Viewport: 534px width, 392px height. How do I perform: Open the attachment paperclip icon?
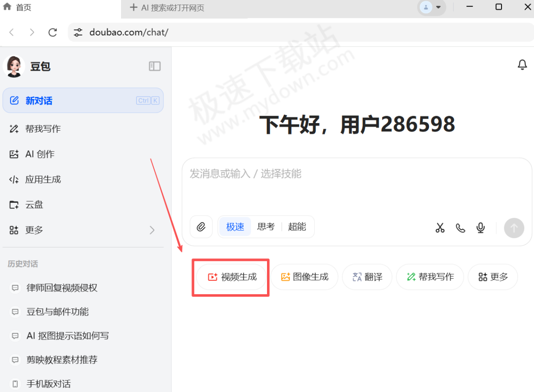[201, 227]
